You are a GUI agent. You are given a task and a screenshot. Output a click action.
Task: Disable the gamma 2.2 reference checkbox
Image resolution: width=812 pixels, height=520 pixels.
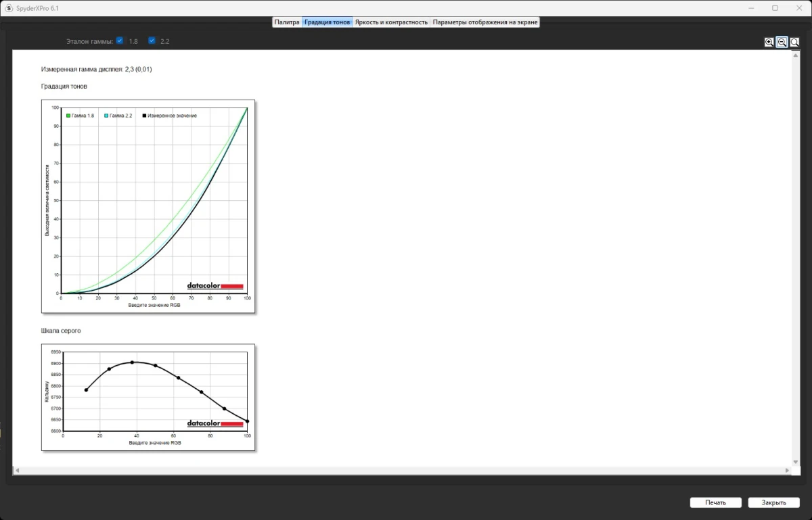coord(152,41)
